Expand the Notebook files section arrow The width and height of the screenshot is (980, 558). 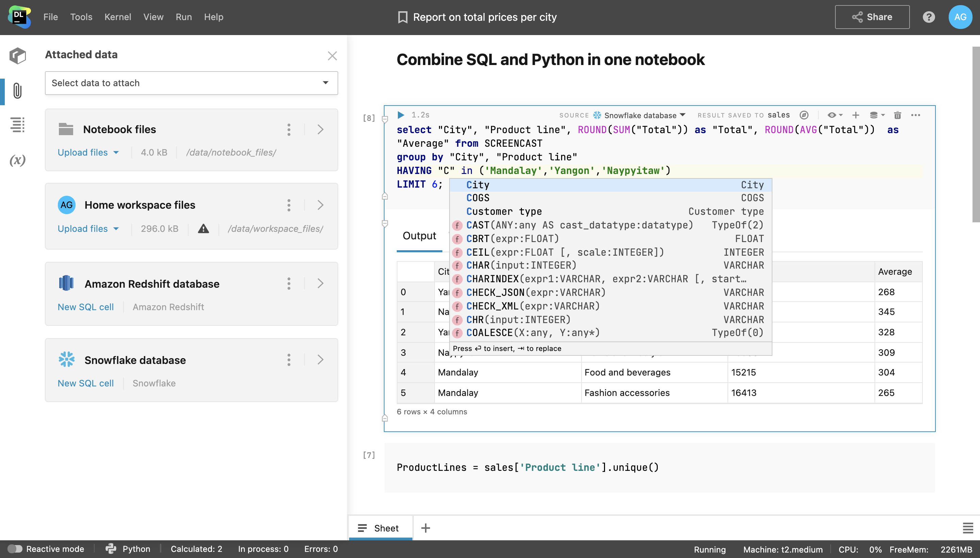[321, 129]
